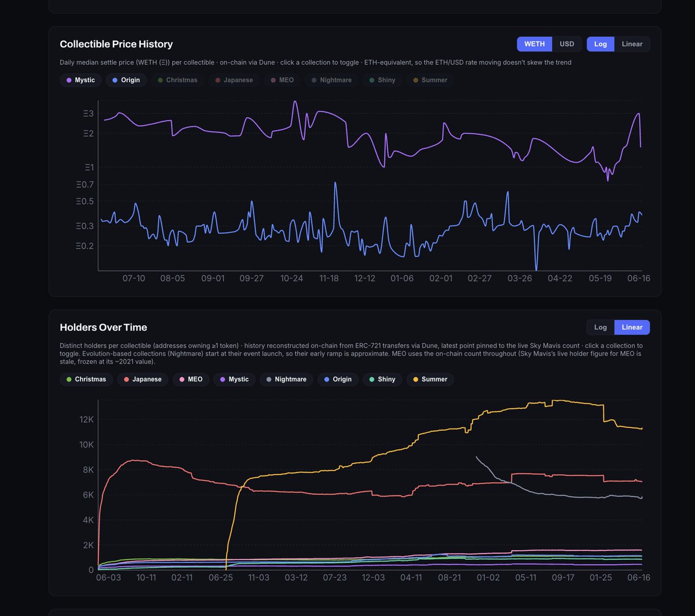The image size is (695, 616).
Task: Hide Summer line in Holders Over Time
Action: point(430,379)
